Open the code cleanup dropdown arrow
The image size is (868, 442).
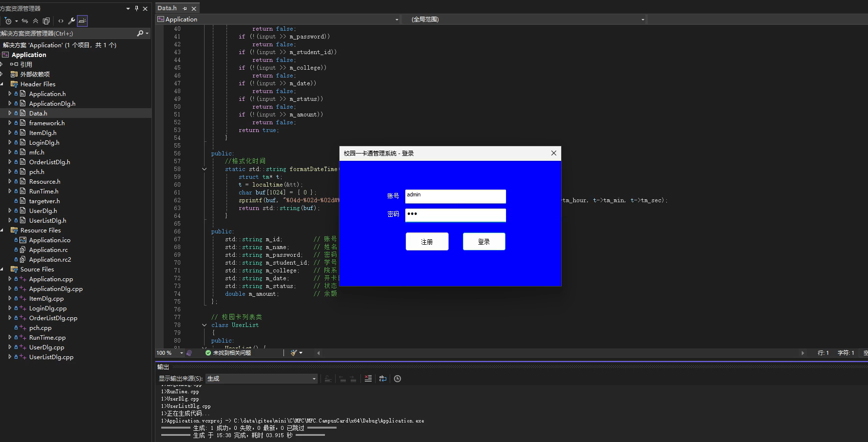(x=301, y=353)
